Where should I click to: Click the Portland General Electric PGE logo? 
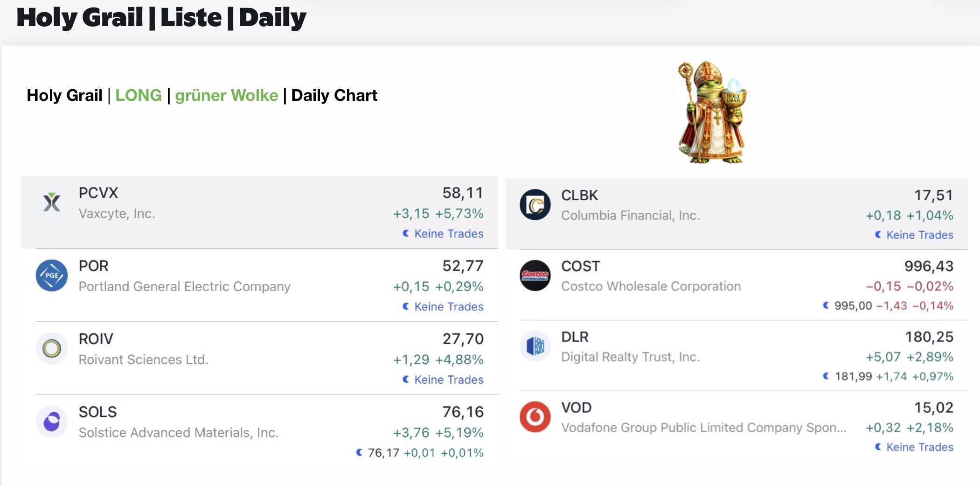pos(52,275)
